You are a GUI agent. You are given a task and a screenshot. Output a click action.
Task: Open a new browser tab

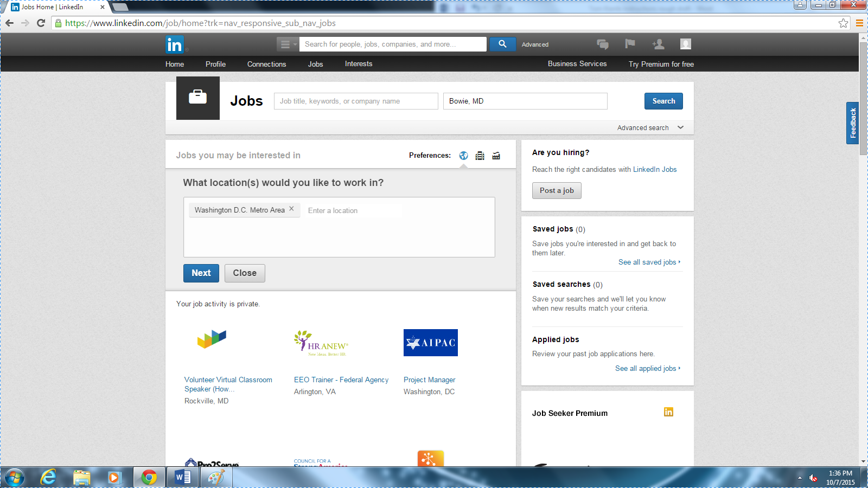pyautogui.click(x=120, y=7)
